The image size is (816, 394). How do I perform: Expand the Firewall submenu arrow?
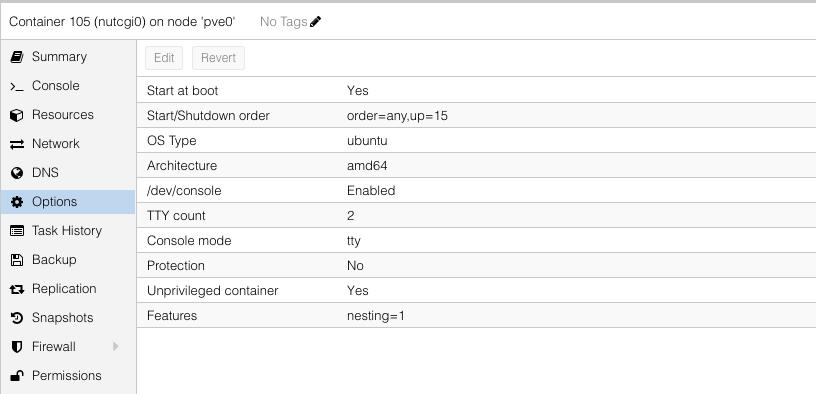(116, 347)
